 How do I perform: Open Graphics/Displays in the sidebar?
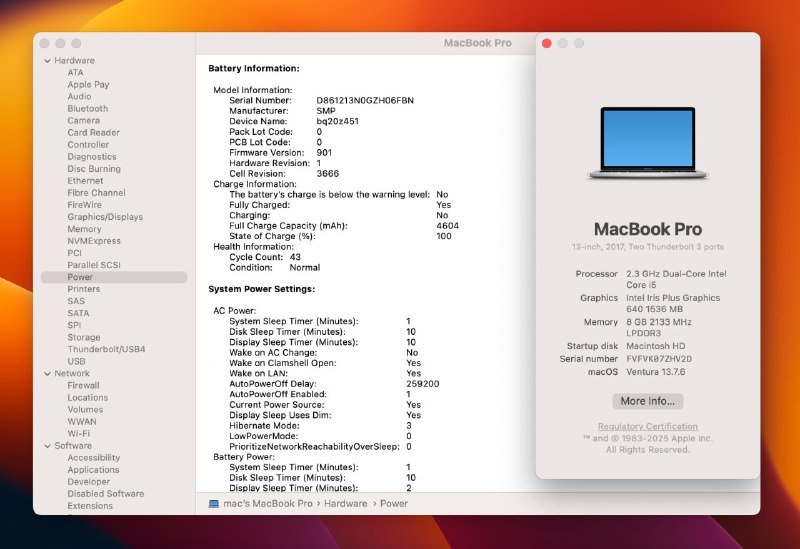point(105,217)
